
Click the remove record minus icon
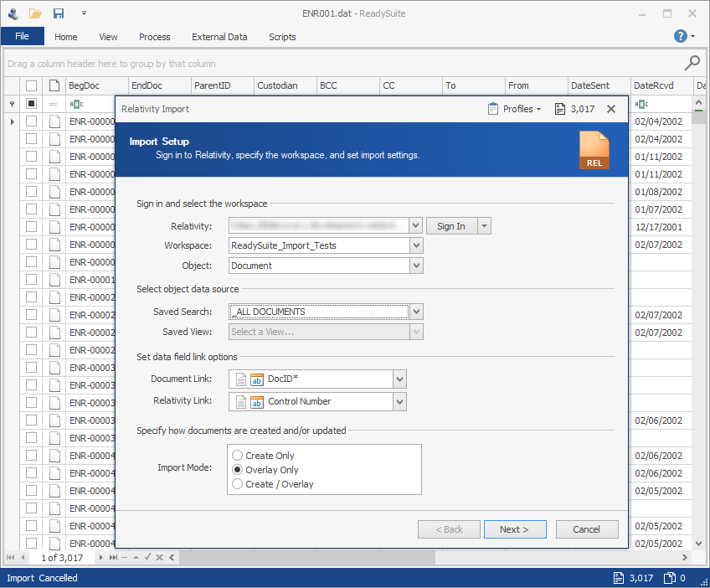click(x=125, y=557)
